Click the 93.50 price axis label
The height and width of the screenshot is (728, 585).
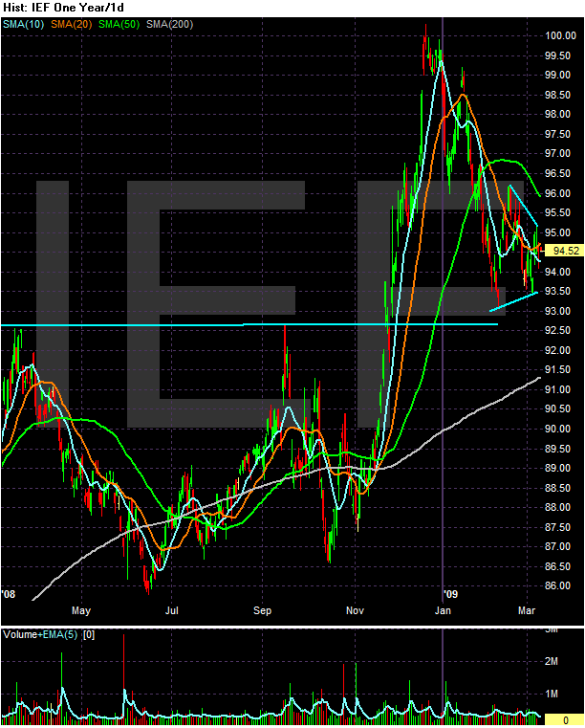point(557,291)
